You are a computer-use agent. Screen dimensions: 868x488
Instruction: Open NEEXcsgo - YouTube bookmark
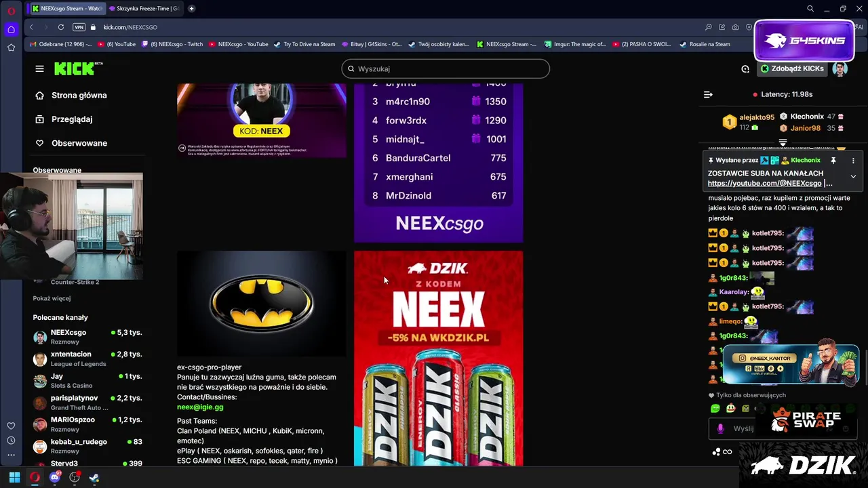pos(238,44)
